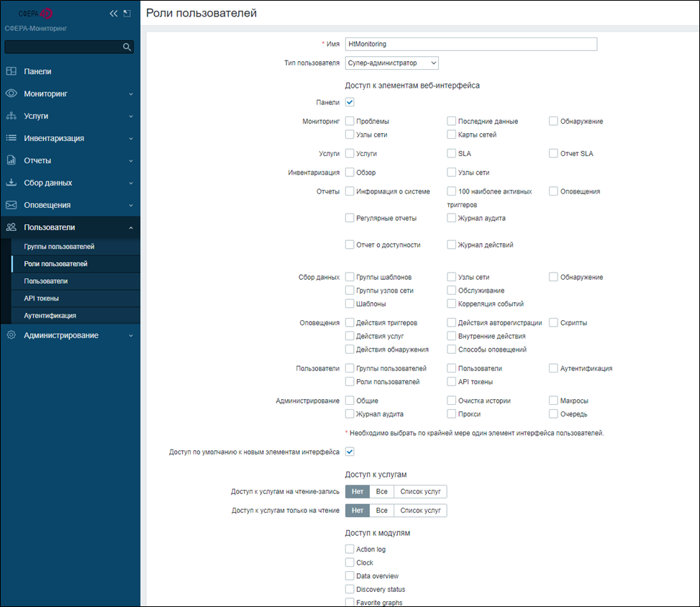Screen dimensions: 700x607
Task: Click the Сбор данных download icon
Action: coord(12,183)
